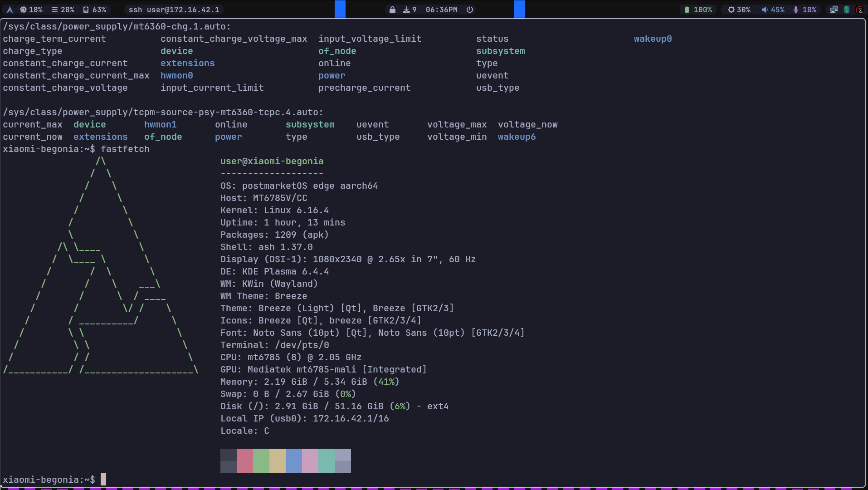The image size is (868, 490).
Task: Click 'CPU: mt6785 (8) @ 2.05 GHz' line
Action: [x=291, y=357]
